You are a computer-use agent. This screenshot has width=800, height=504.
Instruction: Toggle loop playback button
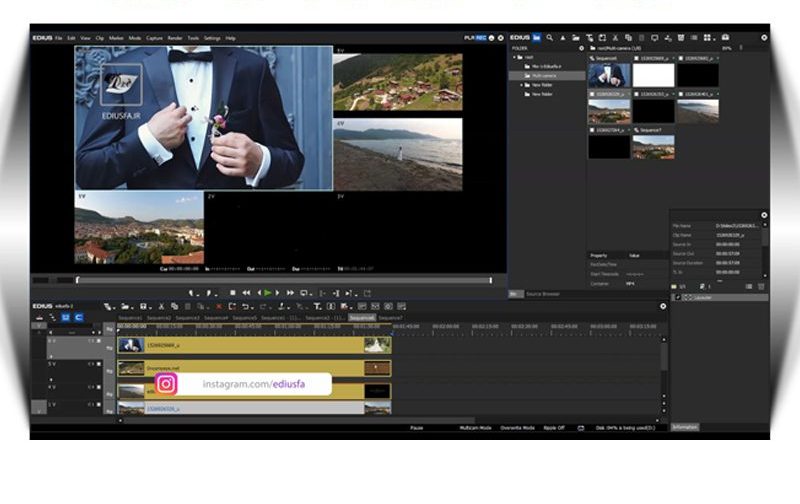coord(304,293)
